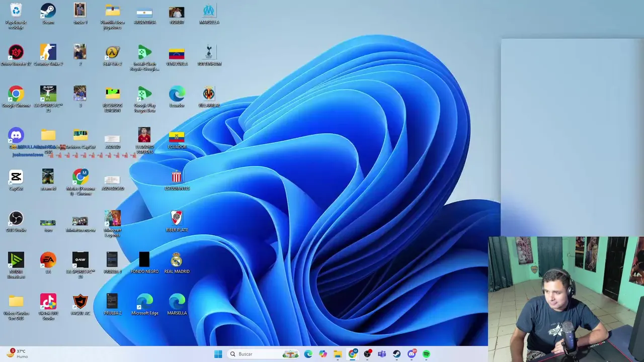This screenshot has width=644, height=362.
Task: Open the toro image file
Action: pos(48,225)
